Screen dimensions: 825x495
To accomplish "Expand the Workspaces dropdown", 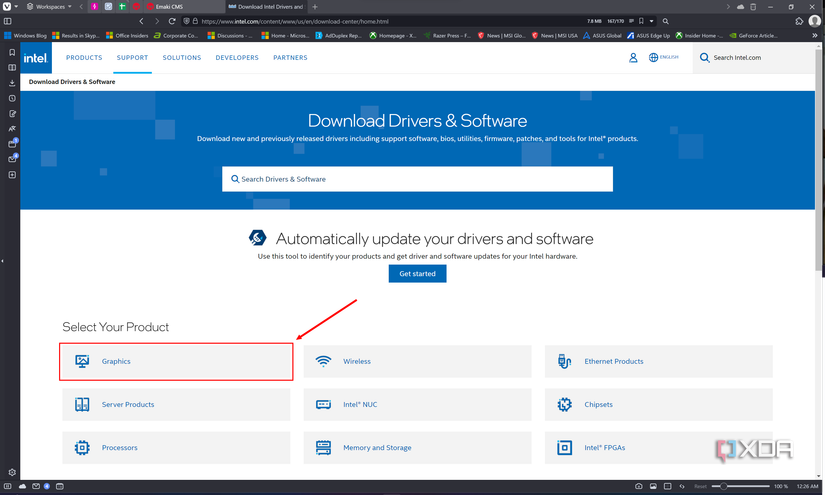I will coord(49,7).
